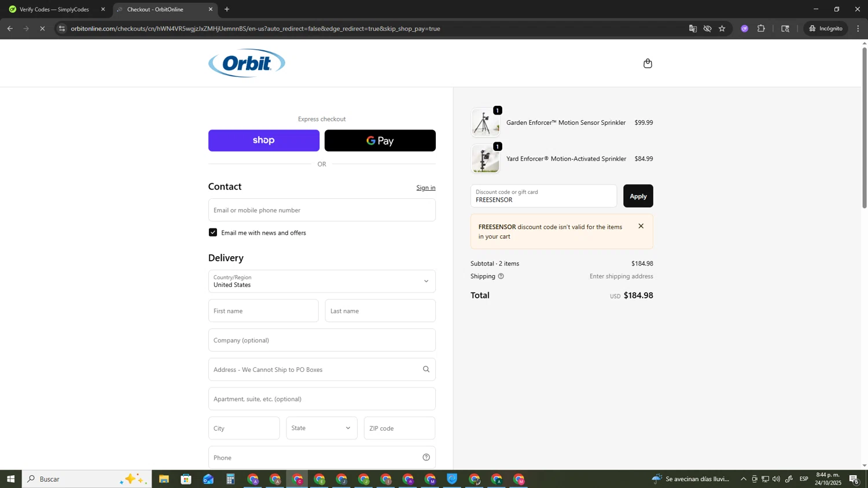The height and width of the screenshot is (488, 868).
Task: Close the Verify Codes SimplyCodes tab
Action: pyautogui.click(x=103, y=9)
